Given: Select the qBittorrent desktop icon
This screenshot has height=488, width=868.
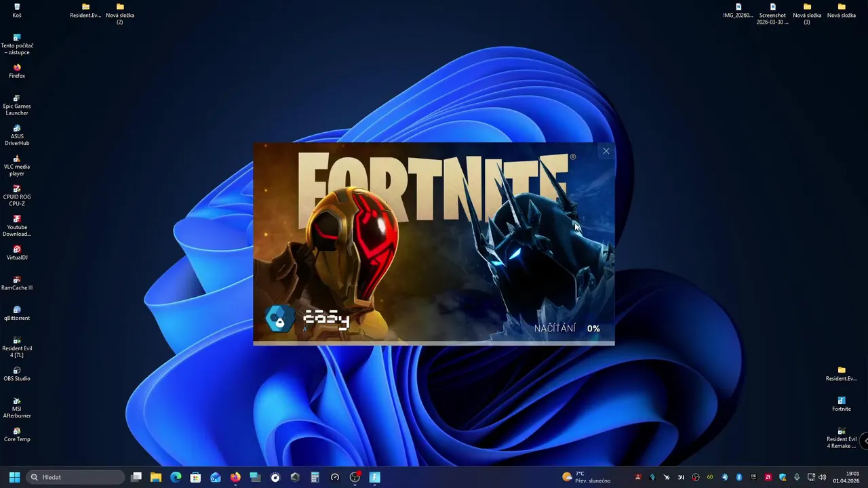Looking at the screenshot, I should point(17,313).
